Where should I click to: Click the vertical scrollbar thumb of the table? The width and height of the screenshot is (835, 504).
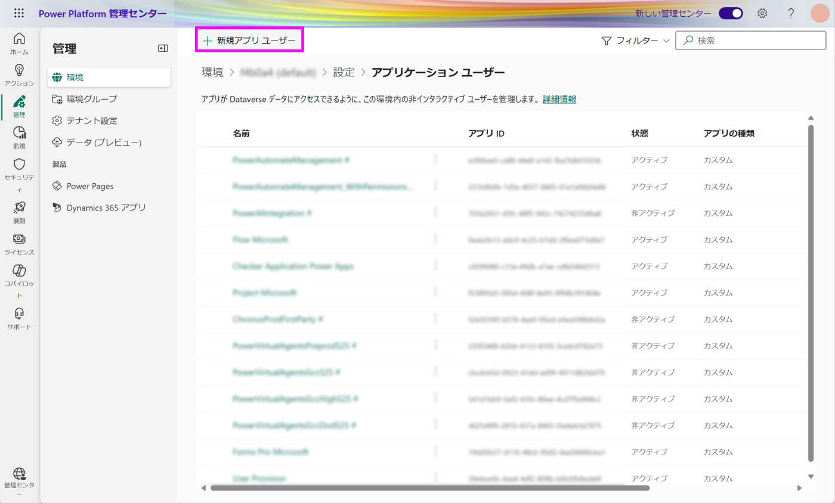click(x=811, y=292)
